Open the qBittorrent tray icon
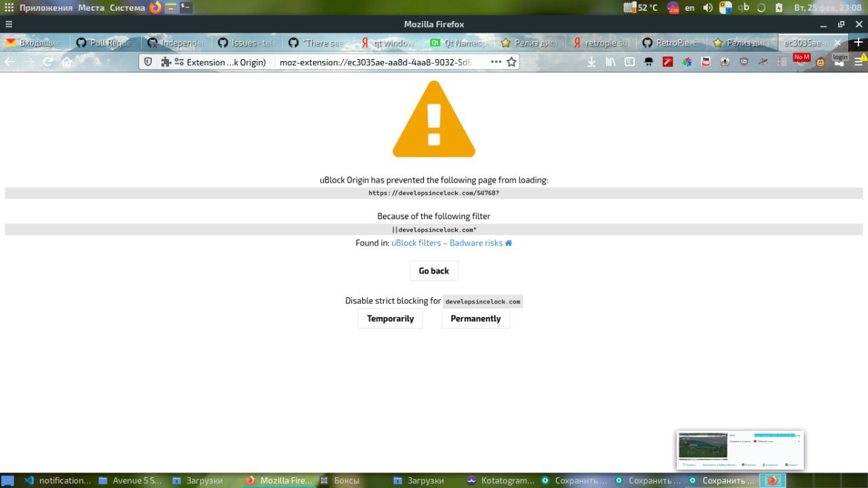This screenshot has width=868, height=488. [744, 7]
